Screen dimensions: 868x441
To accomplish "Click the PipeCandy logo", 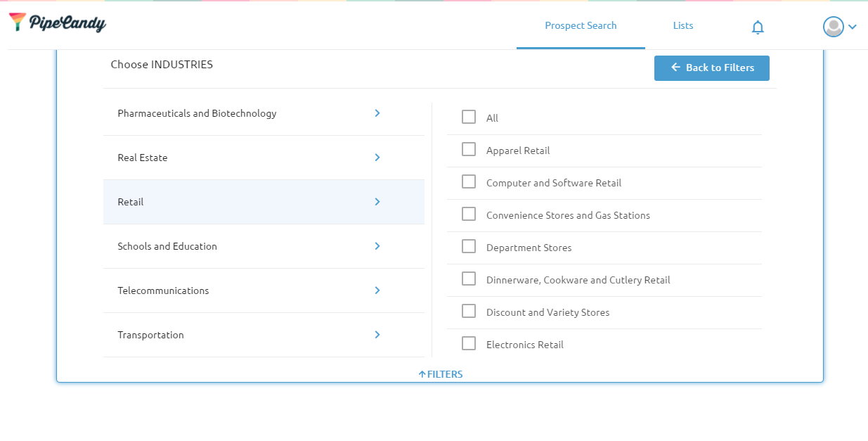I will [x=58, y=23].
